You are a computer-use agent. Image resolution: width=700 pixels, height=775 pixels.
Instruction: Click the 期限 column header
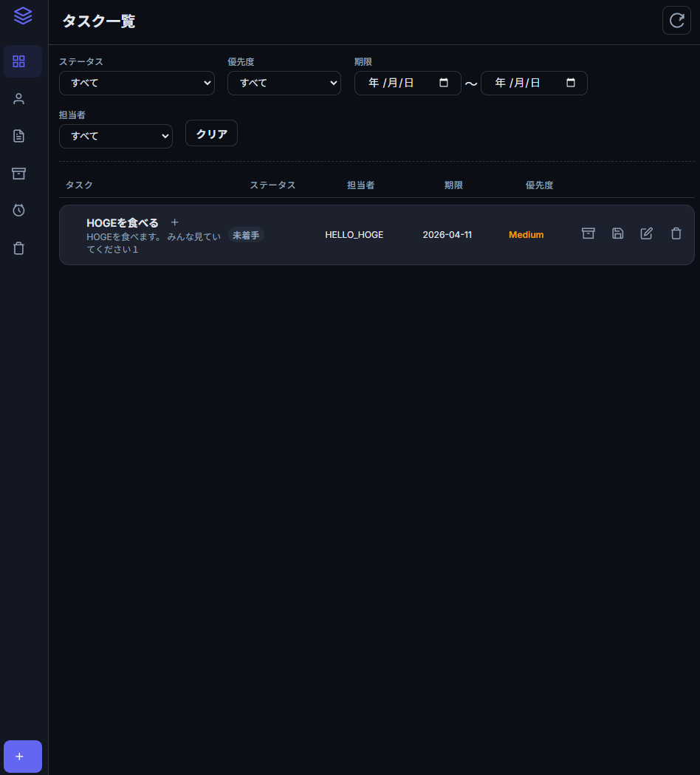click(453, 185)
